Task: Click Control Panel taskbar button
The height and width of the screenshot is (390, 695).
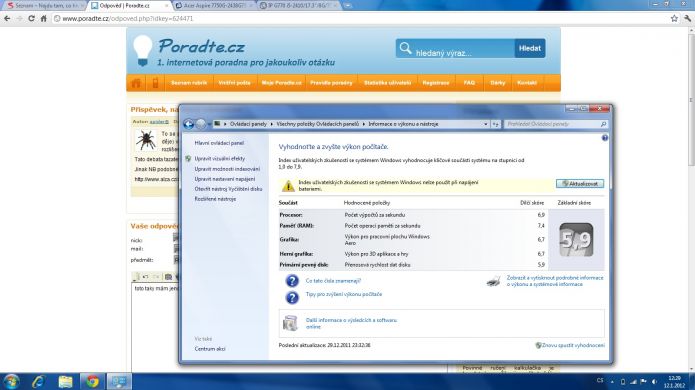Action: [119, 382]
